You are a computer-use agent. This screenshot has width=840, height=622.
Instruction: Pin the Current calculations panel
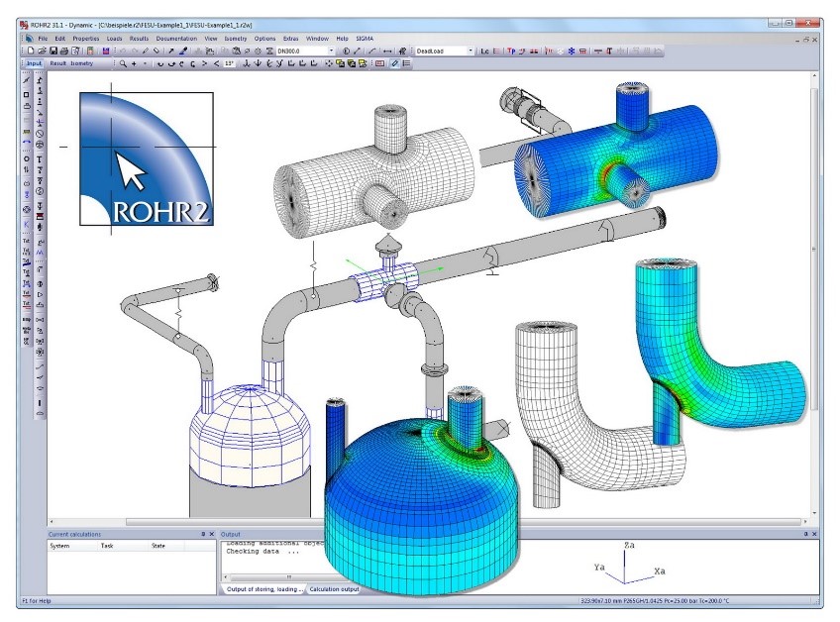(x=203, y=534)
